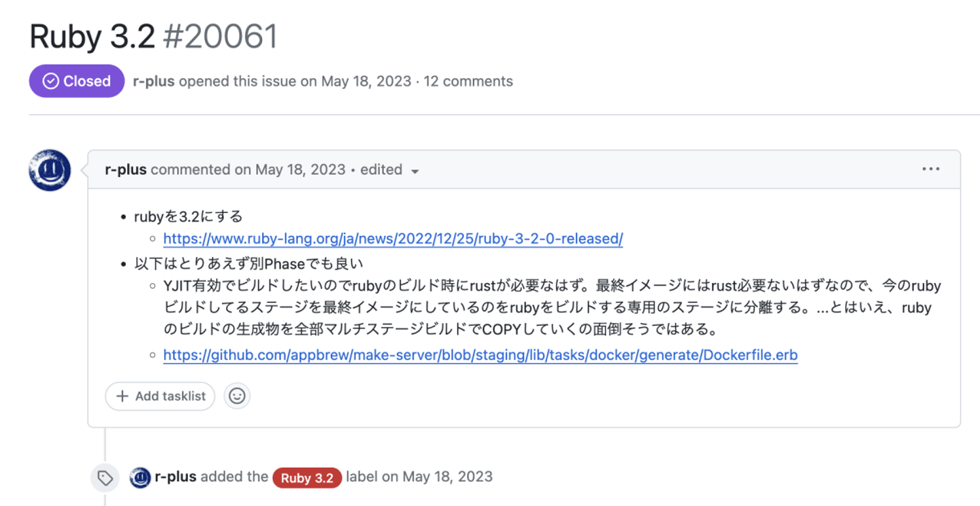The image size is (980, 506).
Task: Click the purple Closed status badge
Action: [x=76, y=82]
